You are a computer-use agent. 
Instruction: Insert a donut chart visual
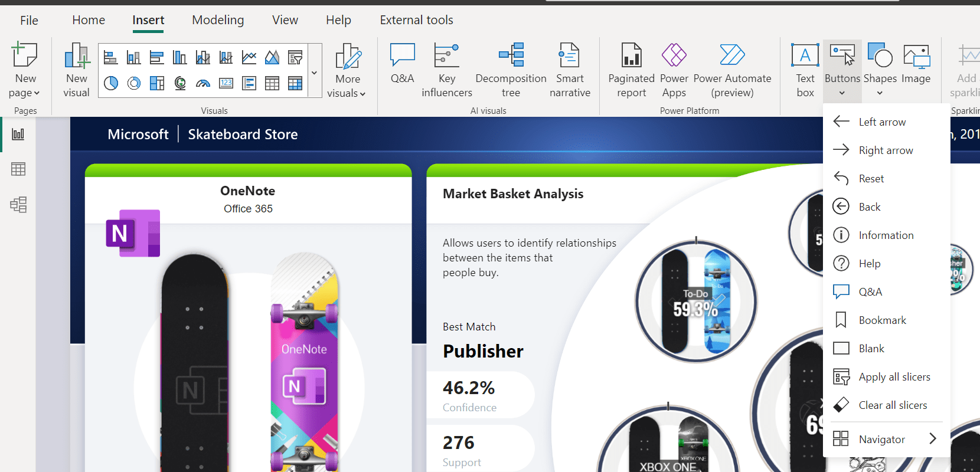(x=134, y=83)
